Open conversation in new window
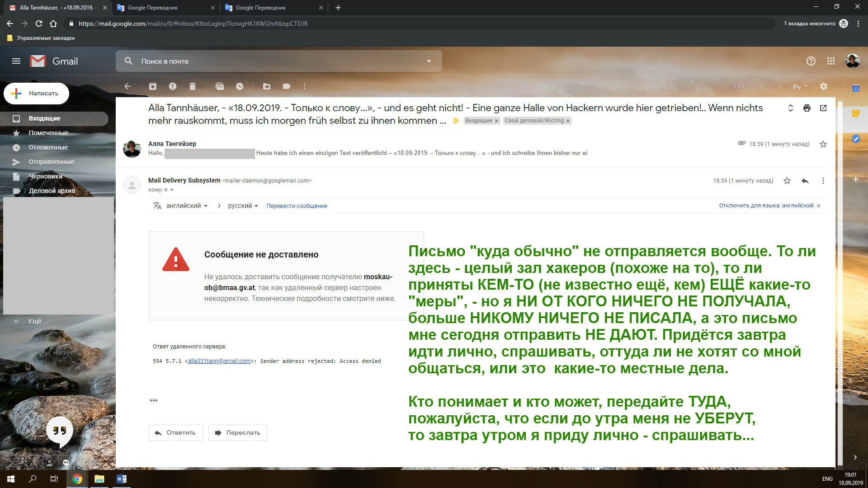868x488 pixels. [x=823, y=108]
